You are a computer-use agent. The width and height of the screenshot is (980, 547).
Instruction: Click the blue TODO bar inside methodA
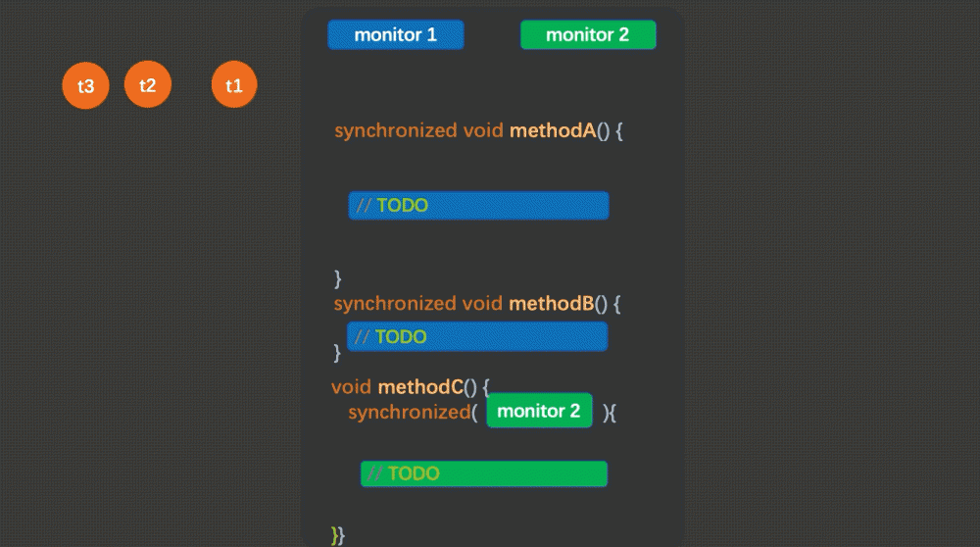[x=478, y=206]
